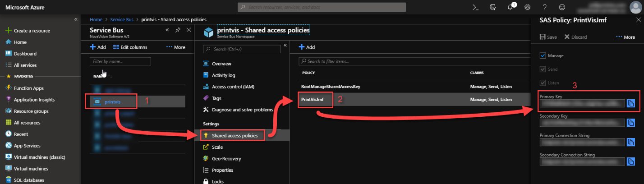The image size is (644, 184).
Task: Copy the Primary Connection String
Action: click(x=631, y=142)
